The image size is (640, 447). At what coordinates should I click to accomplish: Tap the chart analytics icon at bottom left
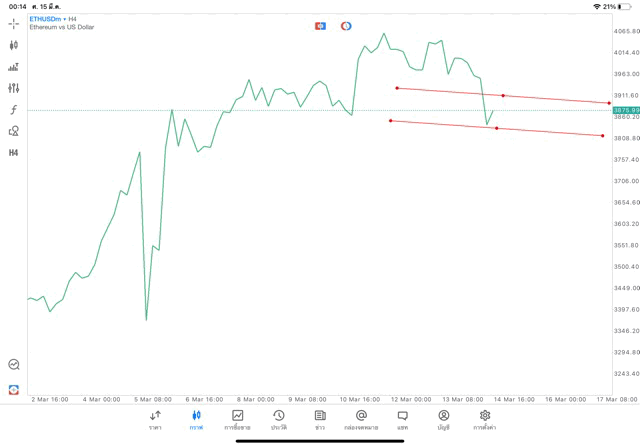pos(14,365)
